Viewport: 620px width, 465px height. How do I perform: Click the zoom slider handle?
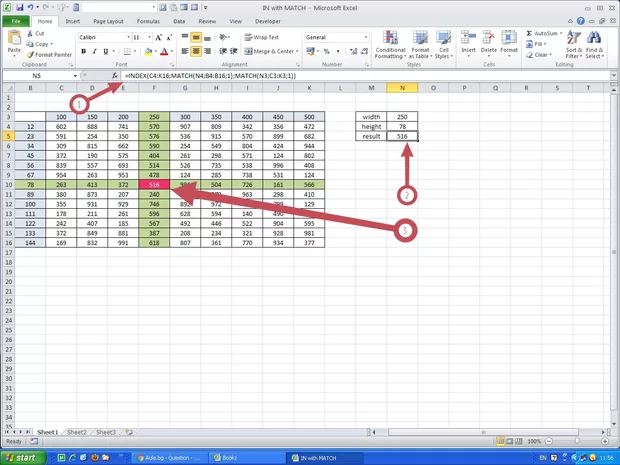pyautogui.click(x=577, y=441)
